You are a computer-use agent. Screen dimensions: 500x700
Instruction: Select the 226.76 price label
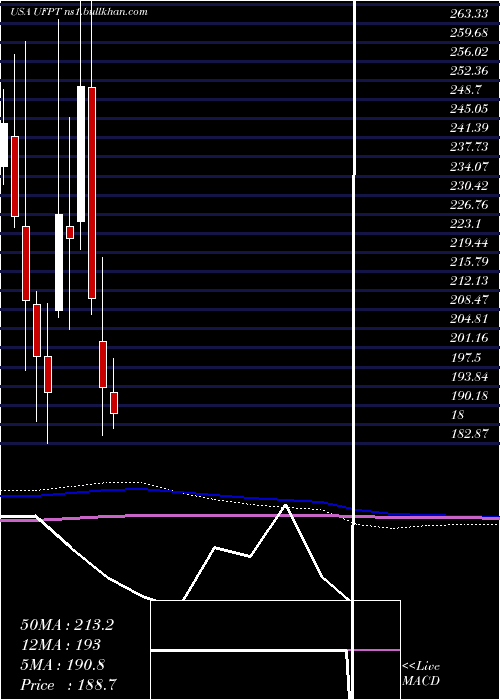tap(469, 204)
